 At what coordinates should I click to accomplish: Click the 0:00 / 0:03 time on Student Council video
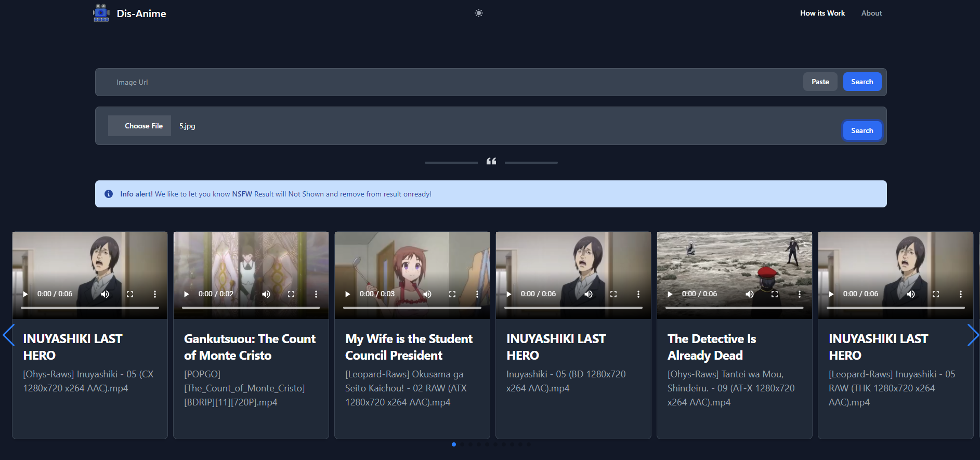tap(377, 294)
